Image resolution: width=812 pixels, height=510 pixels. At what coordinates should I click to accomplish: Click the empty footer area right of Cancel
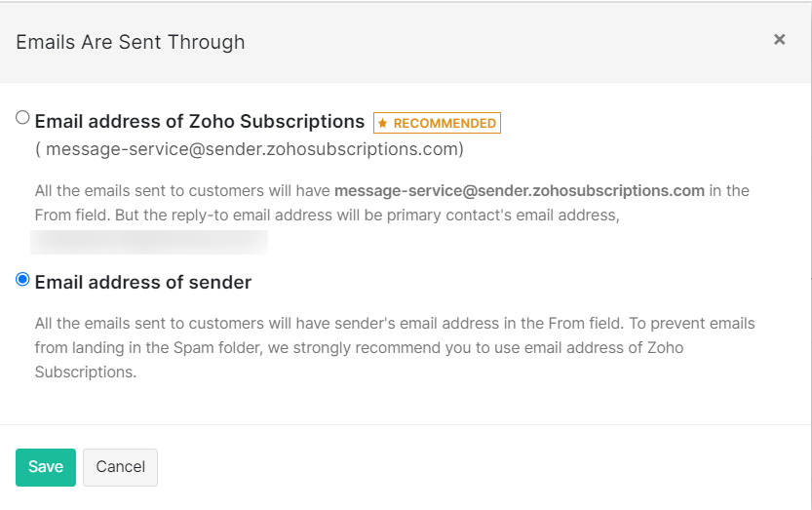(x=487, y=467)
